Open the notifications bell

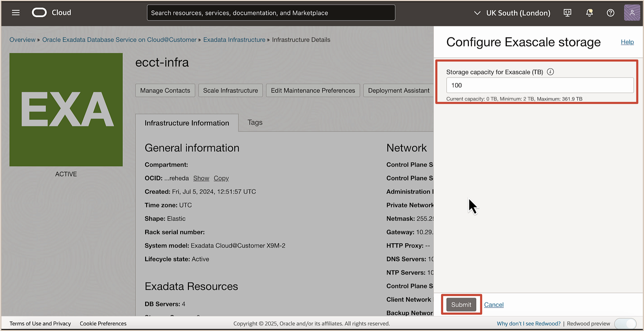click(589, 13)
